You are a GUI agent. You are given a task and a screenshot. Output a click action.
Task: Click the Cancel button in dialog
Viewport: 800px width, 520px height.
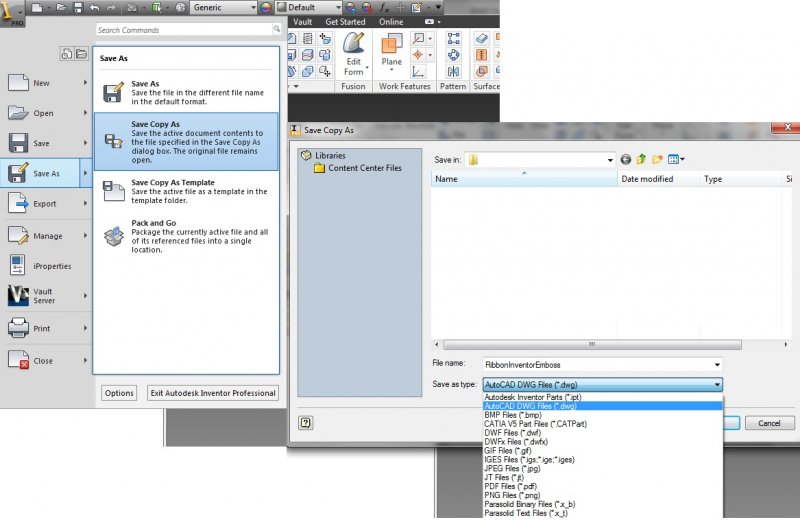point(769,423)
